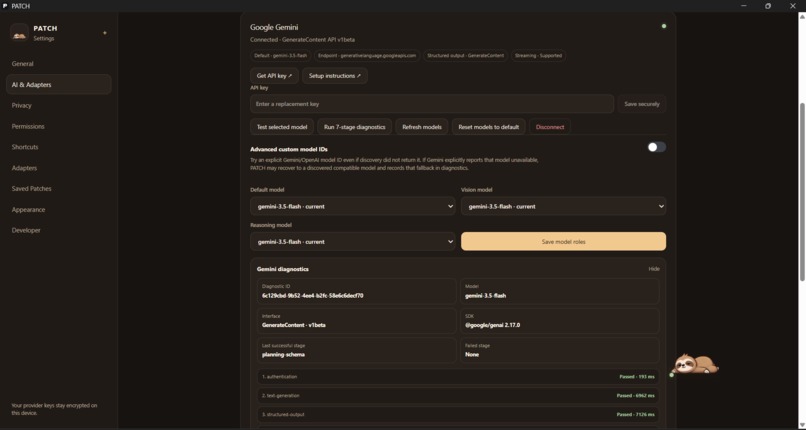Click the vertical scrollbar thumb
This screenshot has width=806, height=430.
(802, 191)
